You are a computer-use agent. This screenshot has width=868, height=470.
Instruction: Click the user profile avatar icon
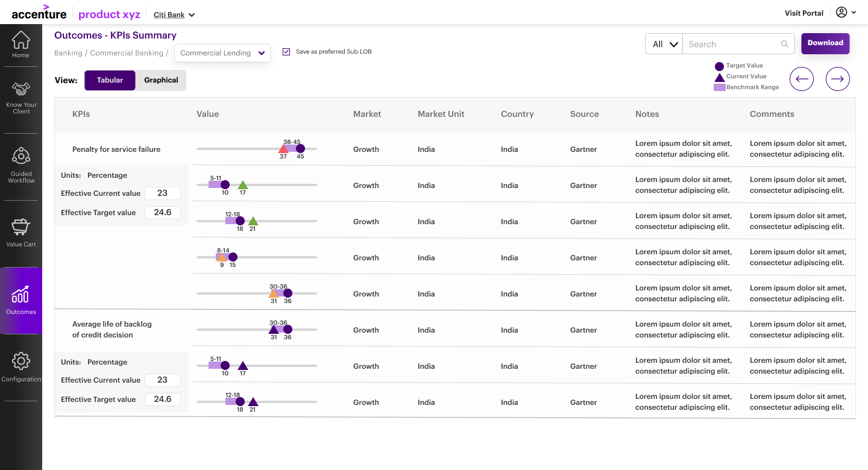841,12
